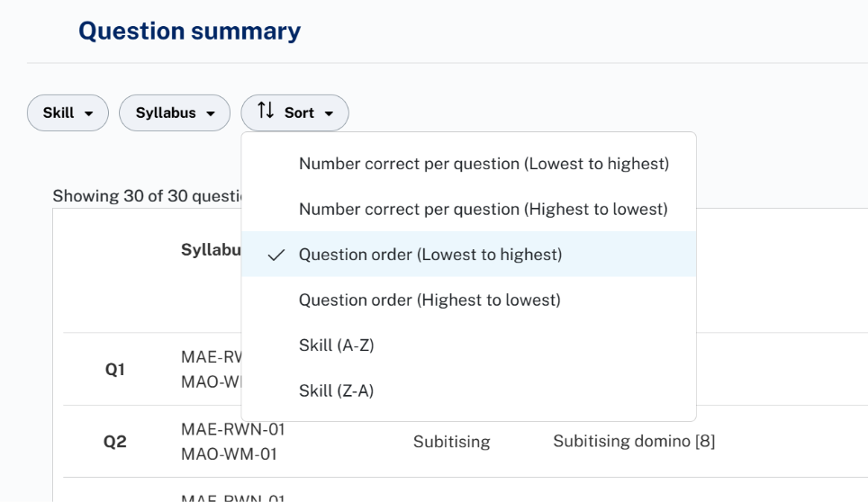Screen dimensions: 868x502
Task: Click the Question summary heading
Action: click(189, 31)
